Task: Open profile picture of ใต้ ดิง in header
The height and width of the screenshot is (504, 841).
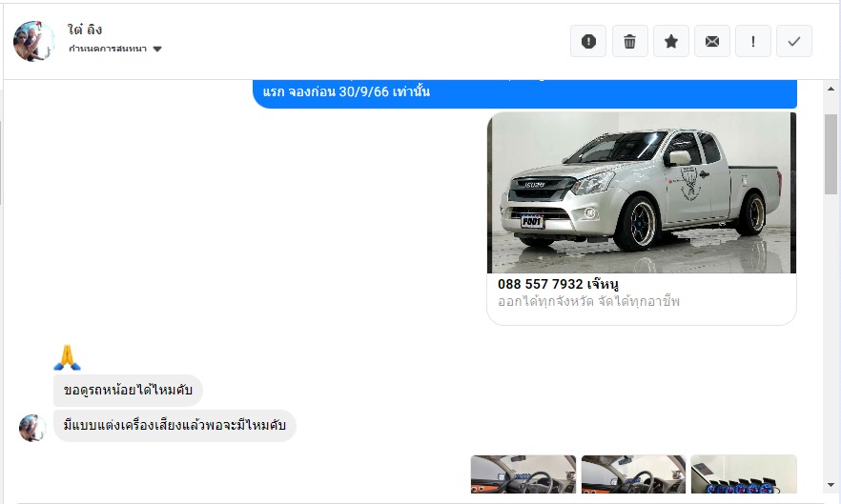Action: coord(34,41)
